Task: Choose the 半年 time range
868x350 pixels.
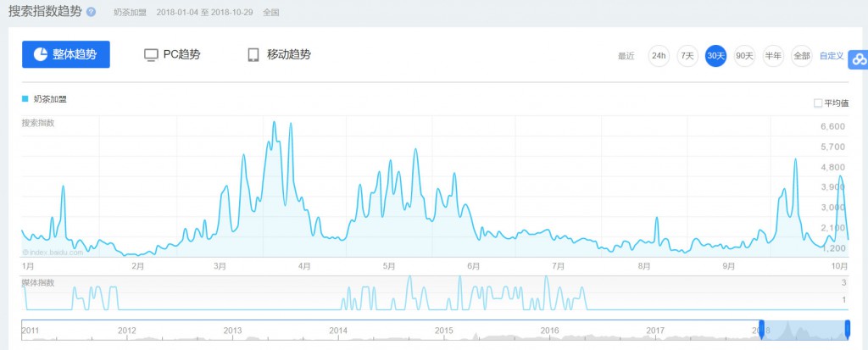Action: tap(773, 56)
